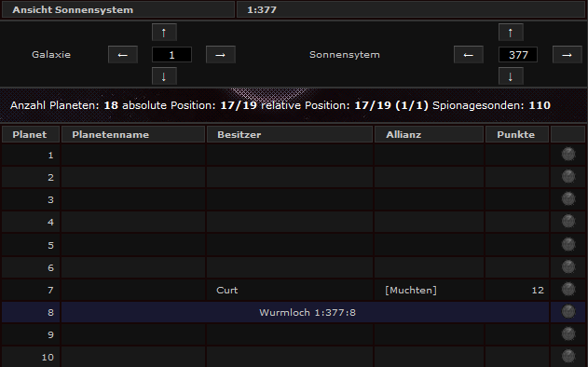Viewport: 588px width, 367px height.
Task: Click the round icon in planet row 2
Action: click(x=568, y=177)
